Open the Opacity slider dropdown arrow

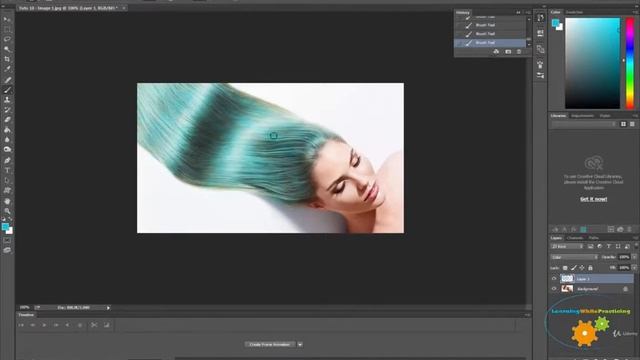click(x=634, y=257)
